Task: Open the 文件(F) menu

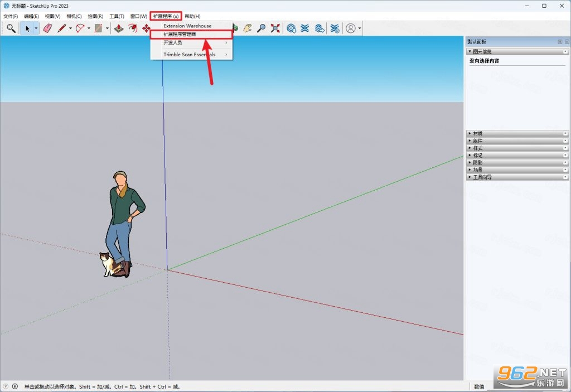Action: [11, 16]
